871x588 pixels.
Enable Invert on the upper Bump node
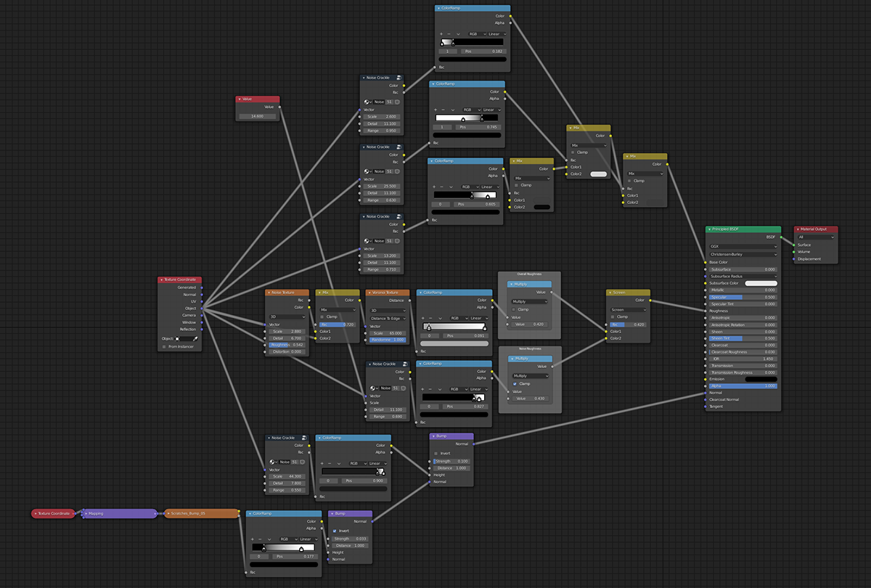point(436,454)
